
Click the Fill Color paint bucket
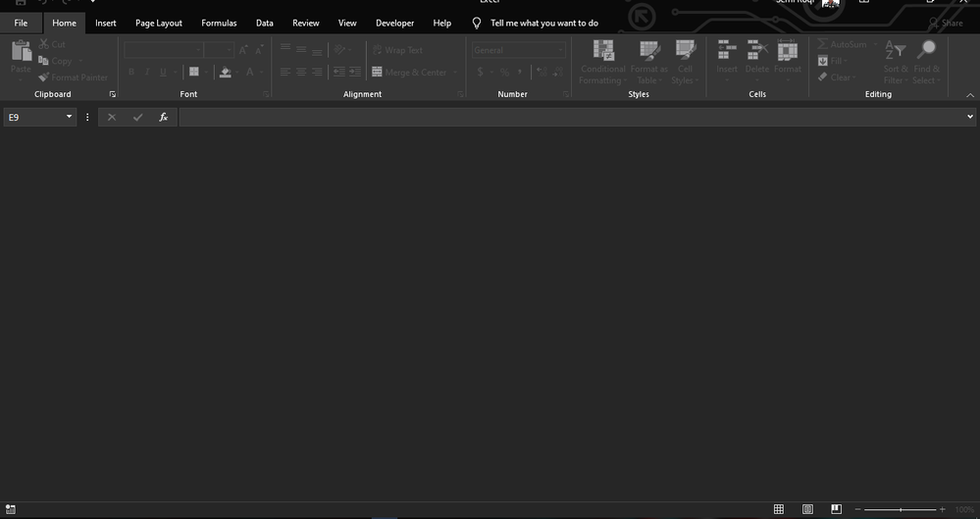(226, 72)
